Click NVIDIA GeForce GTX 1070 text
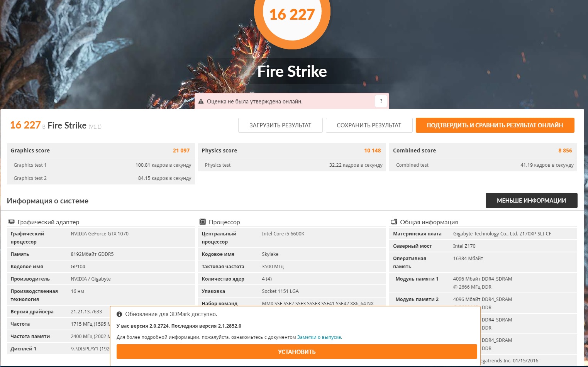 (x=100, y=233)
